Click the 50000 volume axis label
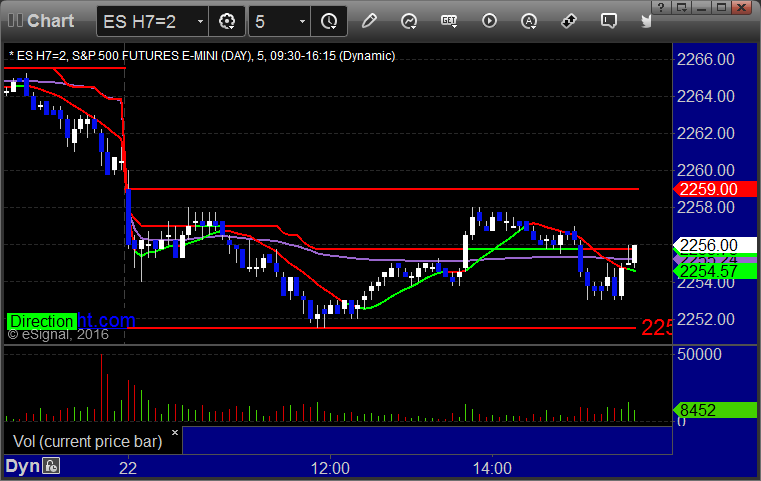The height and width of the screenshot is (481, 761). coord(699,354)
